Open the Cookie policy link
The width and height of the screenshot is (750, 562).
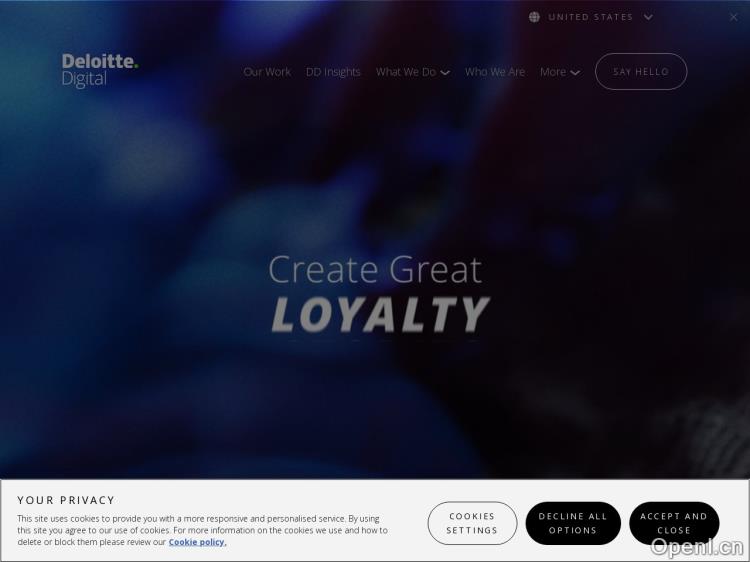click(x=197, y=542)
